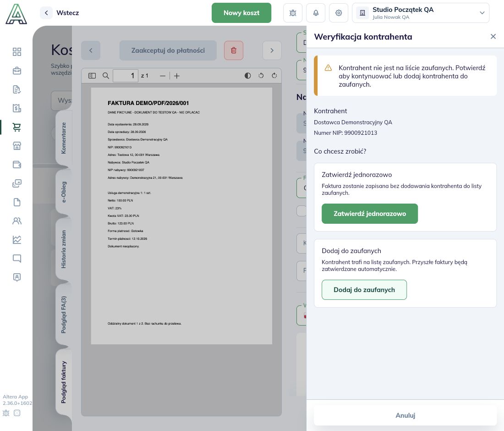Close the Weryfikacja kontrahenta panel
The height and width of the screenshot is (431, 504).
(493, 37)
